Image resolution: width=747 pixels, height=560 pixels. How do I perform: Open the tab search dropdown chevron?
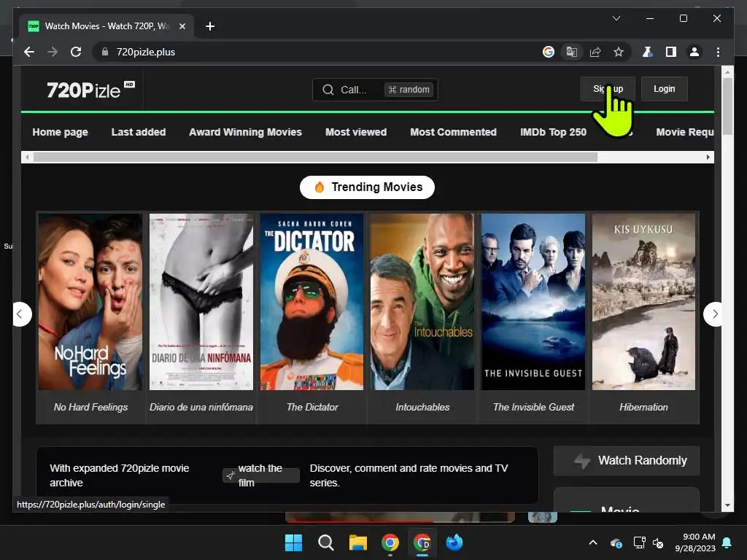[616, 18]
